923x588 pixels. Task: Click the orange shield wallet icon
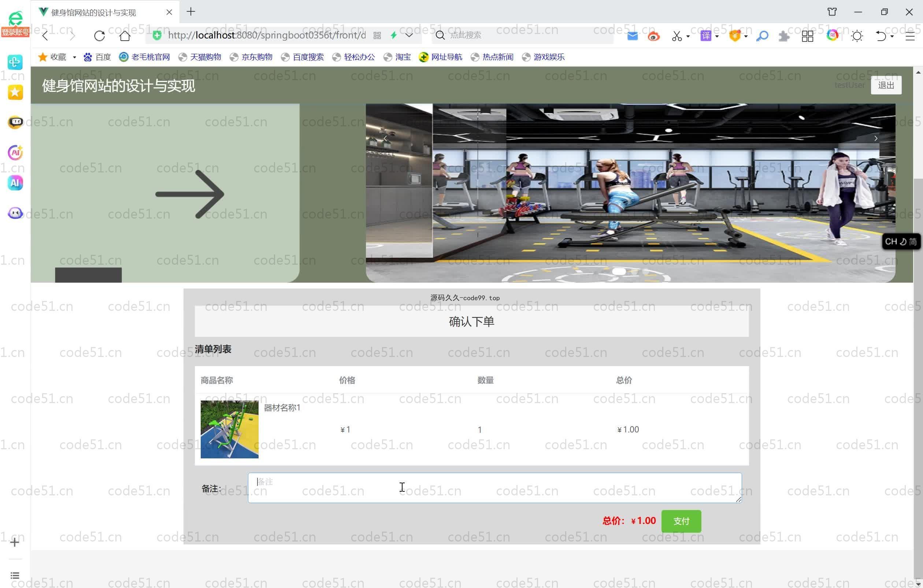(735, 36)
